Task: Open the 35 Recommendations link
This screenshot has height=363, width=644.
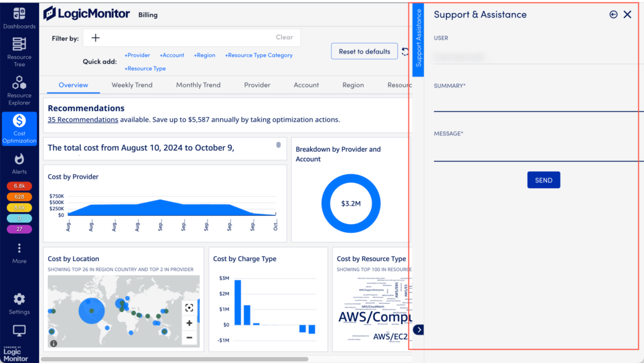Action: click(82, 119)
